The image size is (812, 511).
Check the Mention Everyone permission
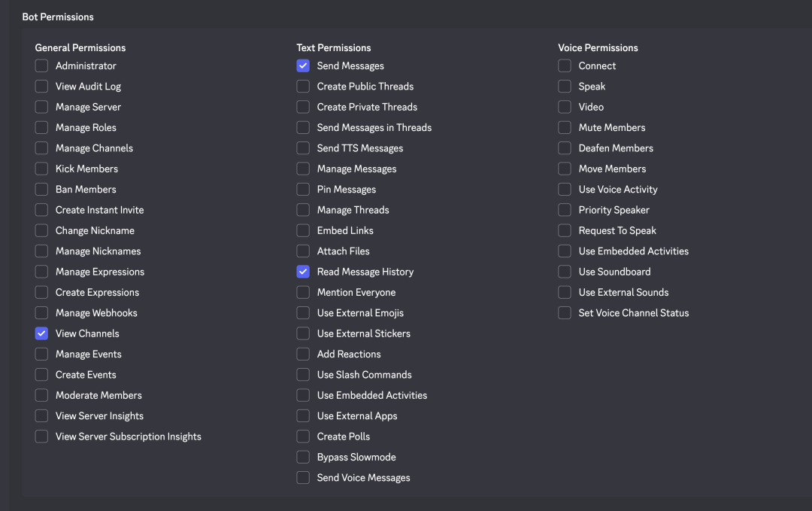point(303,293)
